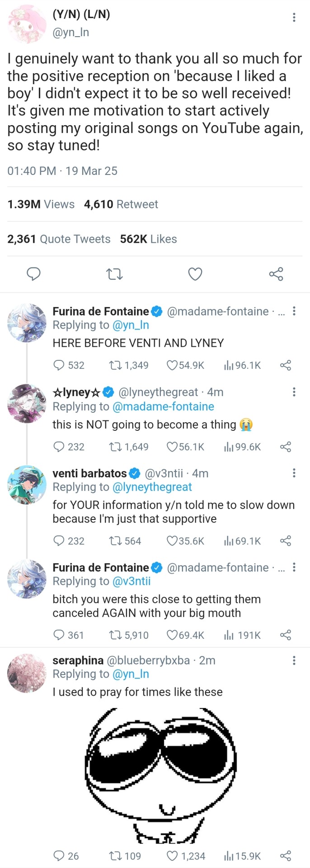Open the three-dot menu on lyney's reply
The image size is (310, 868).
294,392
